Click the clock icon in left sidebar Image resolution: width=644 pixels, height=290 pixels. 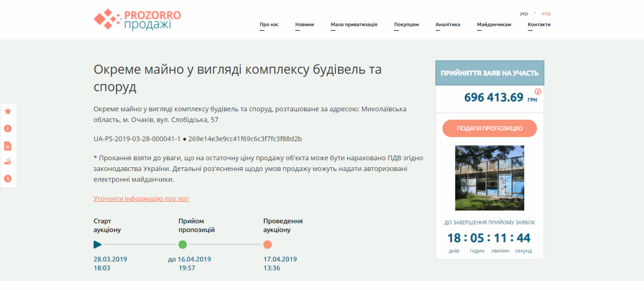(x=8, y=178)
